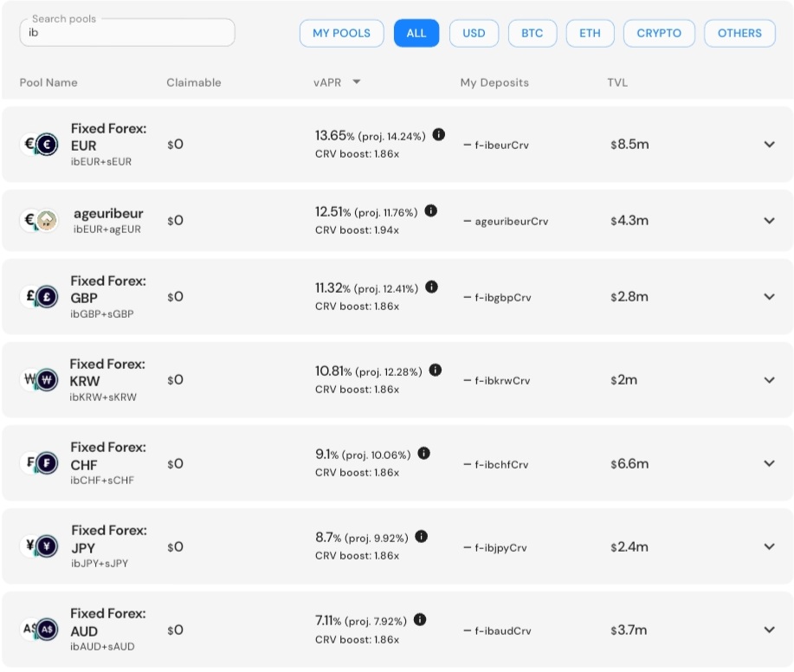The width and height of the screenshot is (794, 672).
Task: Click the ageuribeur pool token icon
Action: click(40, 220)
